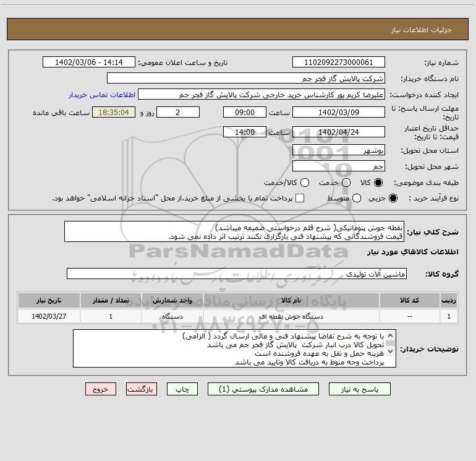This screenshot has width=476, height=461.
Task: Open مشاهده مدارک پیوستی (1) button
Action: pos(263,389)
